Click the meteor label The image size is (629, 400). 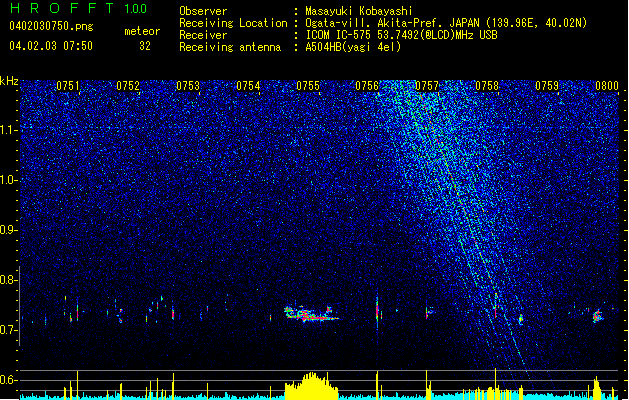(142, 31)
